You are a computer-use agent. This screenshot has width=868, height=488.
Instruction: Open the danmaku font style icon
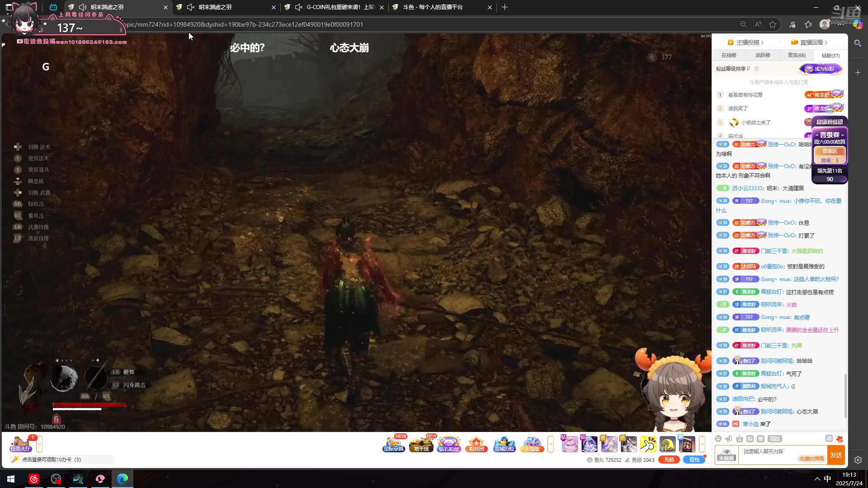click(x=740, y=439)
